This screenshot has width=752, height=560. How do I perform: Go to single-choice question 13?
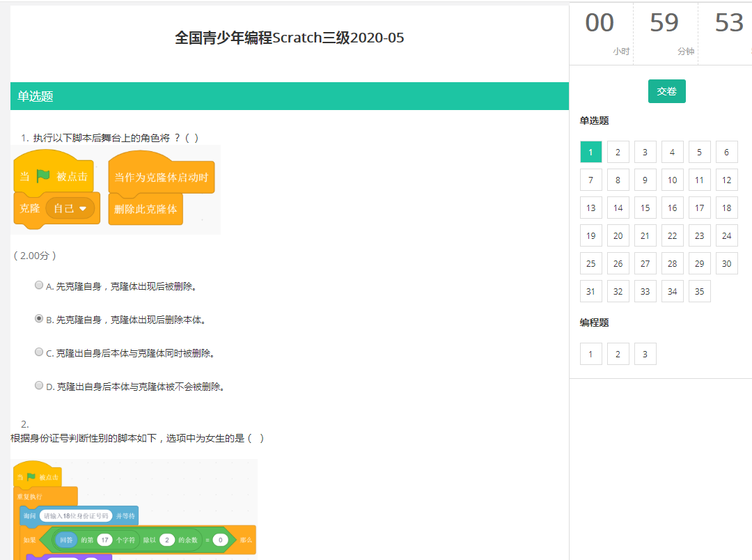pos(591,208)
